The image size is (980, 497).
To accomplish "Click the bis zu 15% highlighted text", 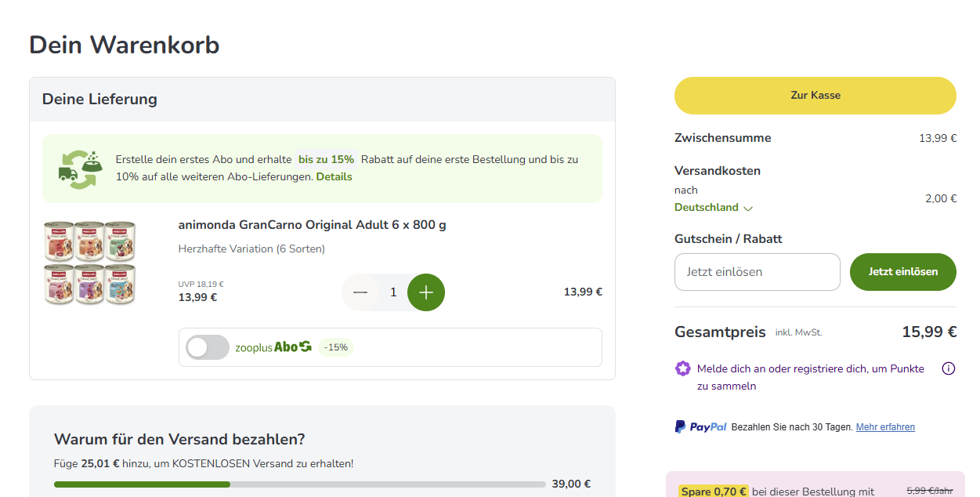I will [x=326, y=160].
